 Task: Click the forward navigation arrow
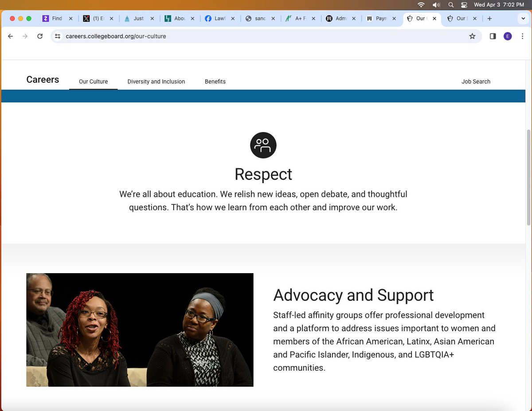coord(25,36)
